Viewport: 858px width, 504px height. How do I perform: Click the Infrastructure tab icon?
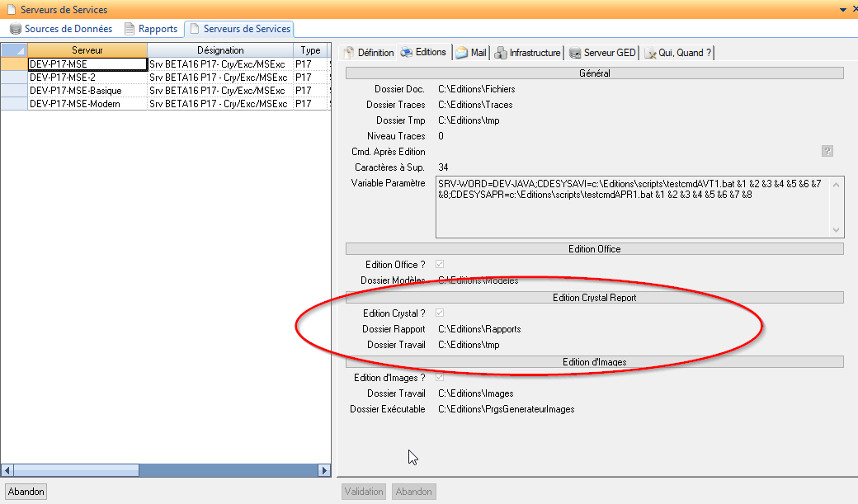pyautogui.click(x=500, y=53)
